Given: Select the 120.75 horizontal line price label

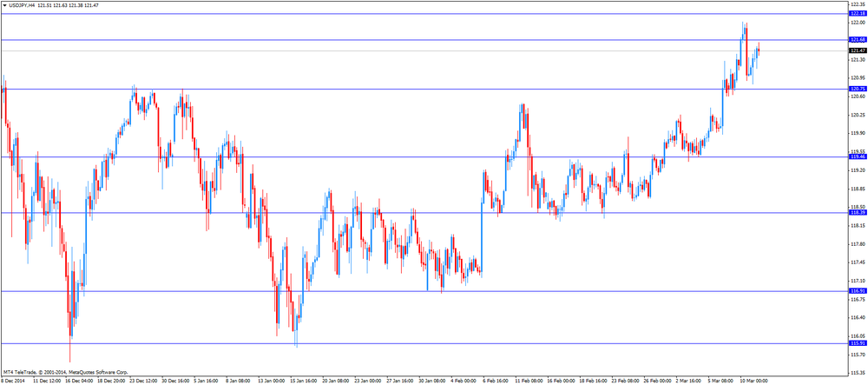Looking at the screenshot, I should point(858,89).
